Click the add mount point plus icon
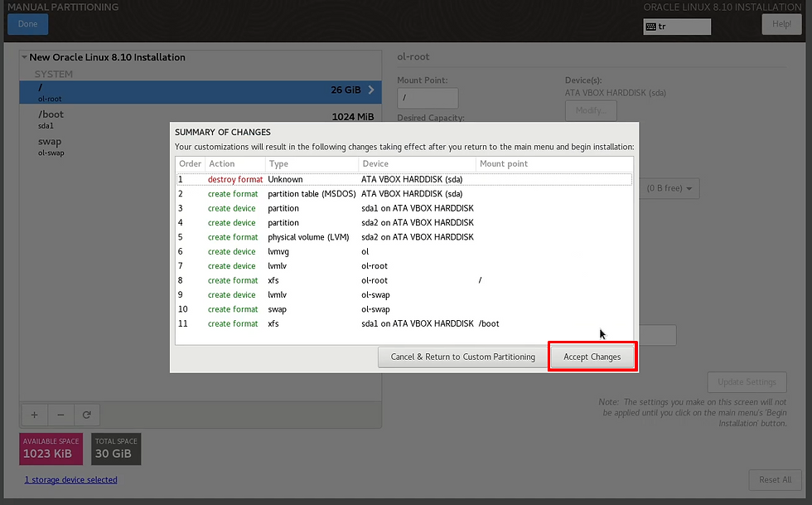Viewport: 812px width, 505px height. click(x=34, y=415)
